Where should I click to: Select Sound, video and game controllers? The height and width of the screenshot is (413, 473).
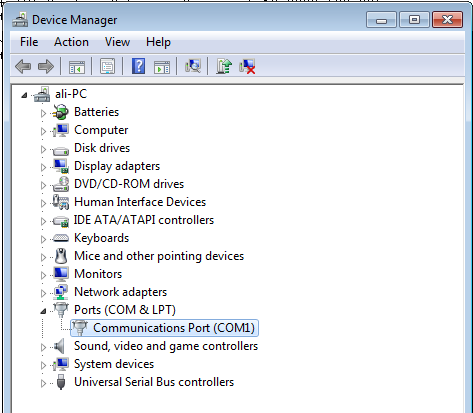(x=166, y=346)
